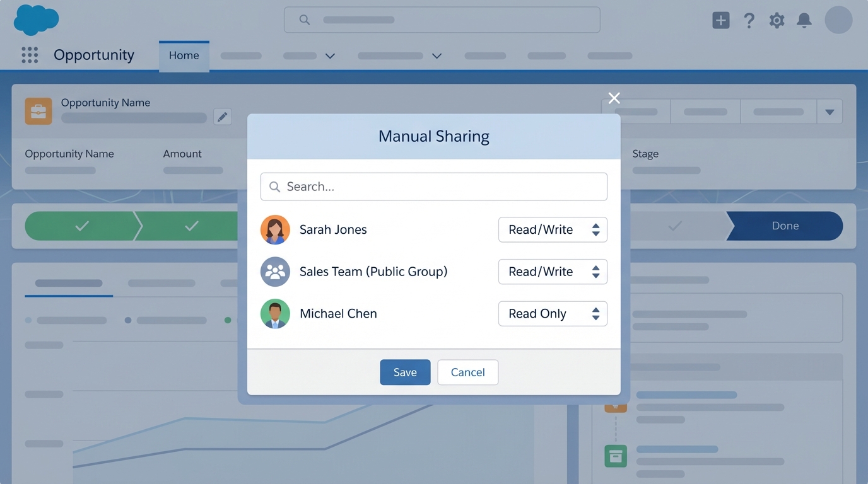Open the user avatar menu

838,20
